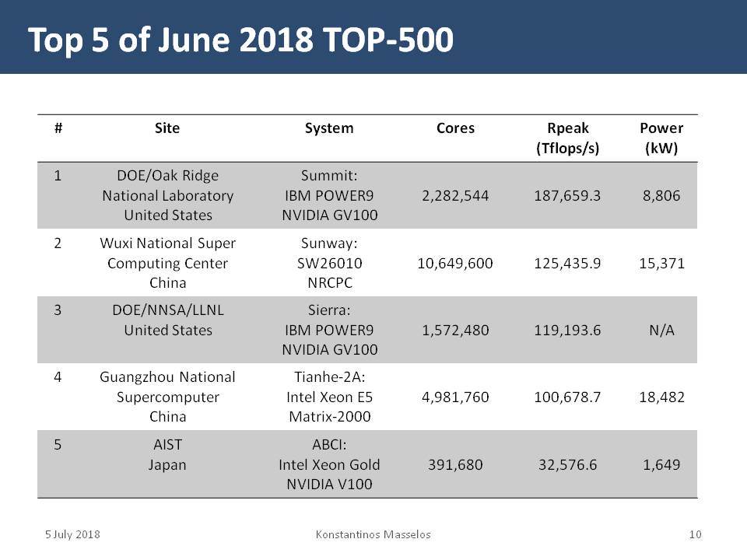Select the Rpeak value "100,678.7"
This screenshot has height=560, width=747.
tap(567, 397)
